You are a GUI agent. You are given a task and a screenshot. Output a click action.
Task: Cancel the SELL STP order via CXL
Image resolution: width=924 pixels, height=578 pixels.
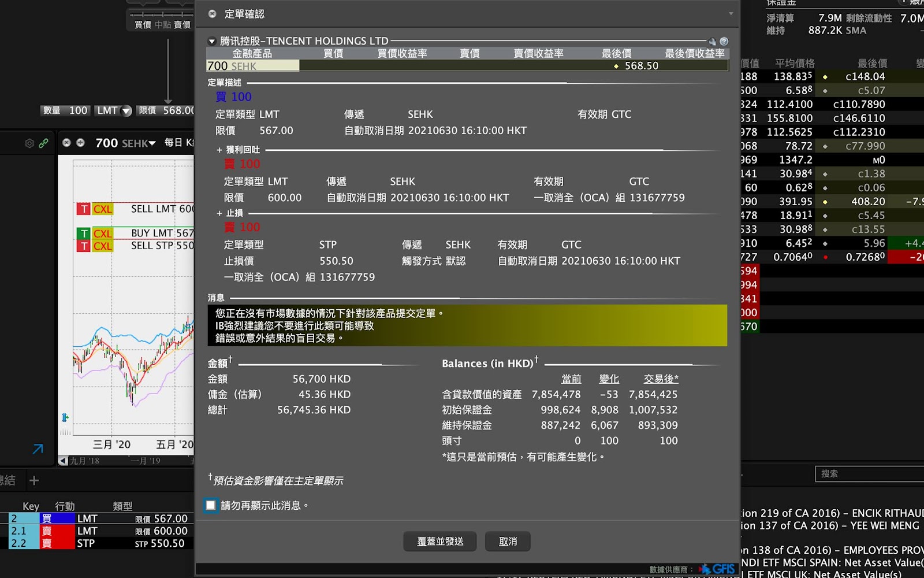103,246
